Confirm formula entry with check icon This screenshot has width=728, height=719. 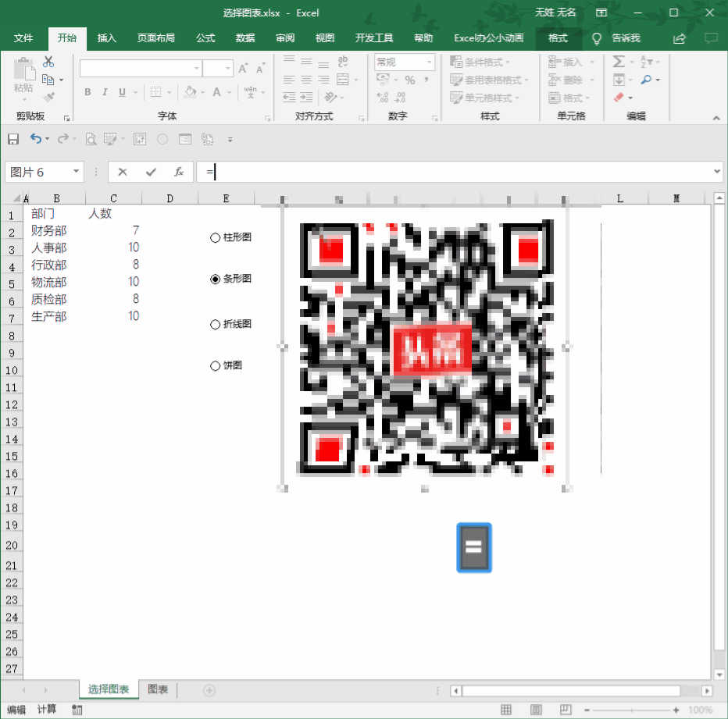click(x=151, y=173)
